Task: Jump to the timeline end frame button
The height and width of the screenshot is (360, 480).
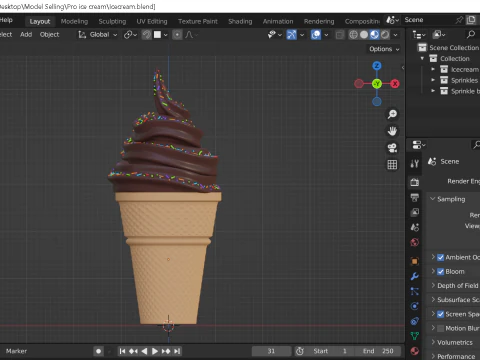Action: point(177,351)
